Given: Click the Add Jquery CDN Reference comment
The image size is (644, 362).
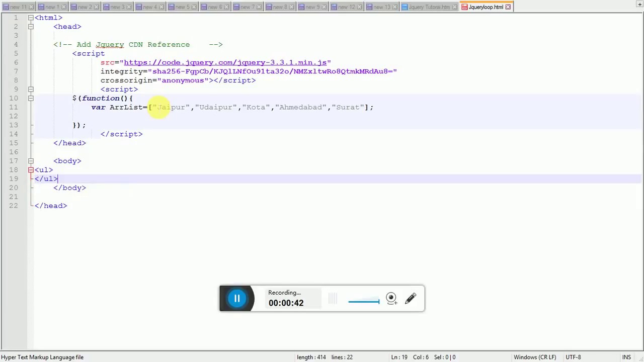Looking at the screenshot, I should point(138,44).
